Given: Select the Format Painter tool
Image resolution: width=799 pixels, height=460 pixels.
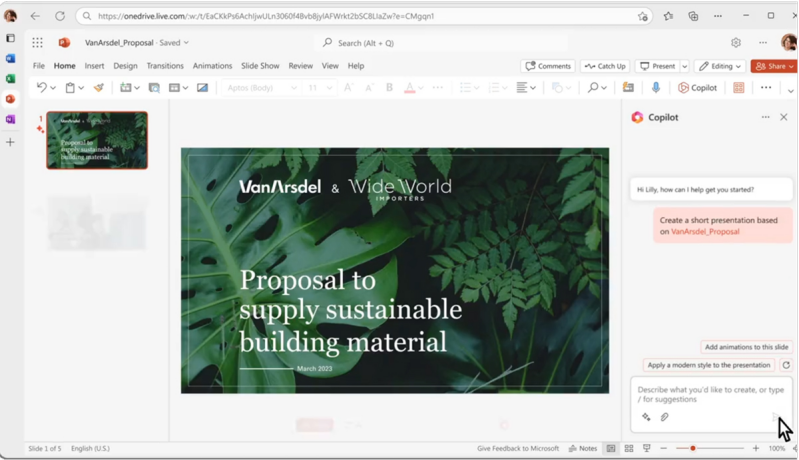Looking at the screenshot, I should coord(98,88).
